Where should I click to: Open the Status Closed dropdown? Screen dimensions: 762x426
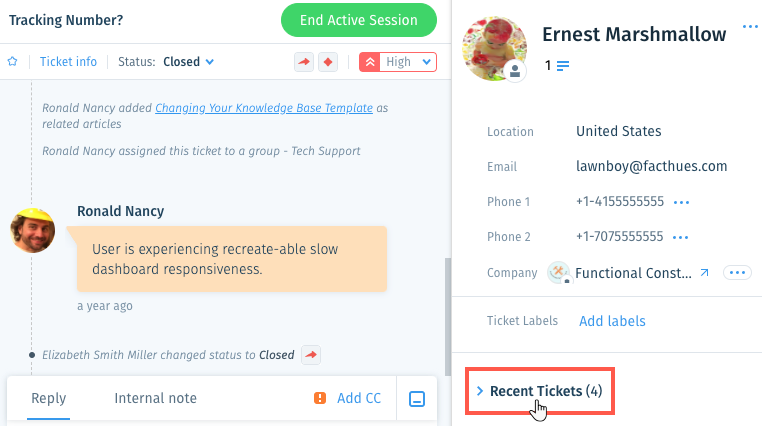click(x=189, y=62)
